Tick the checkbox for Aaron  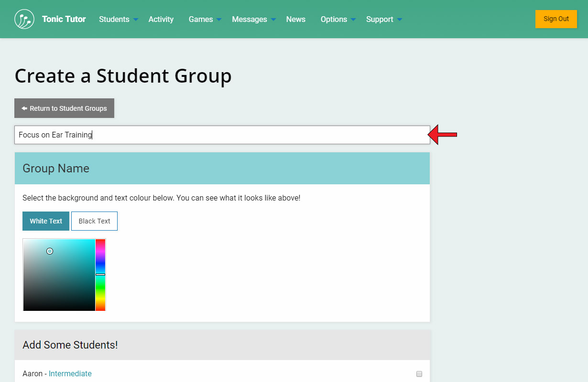419,374
